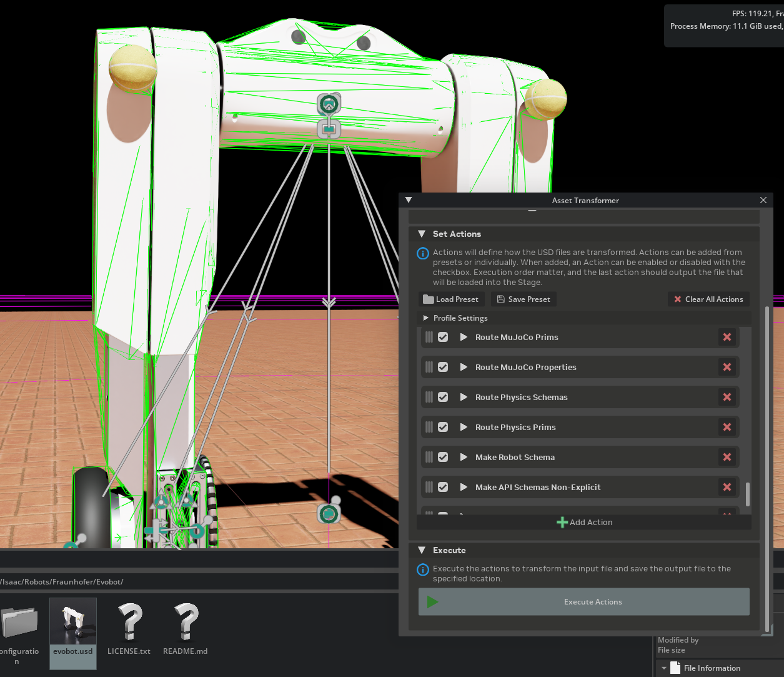Viewport: 784px width, 677px height.
Task: Delete the Route Physics Schemas action
Action: [727, 397]
